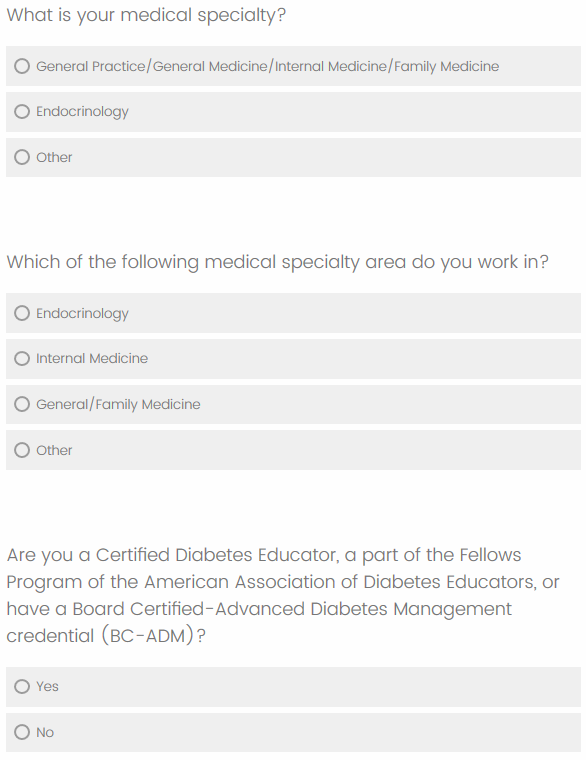Click the empty area of the Internal Medicine row
This screenshot has width=586, height=760.
tap(364, 359)
